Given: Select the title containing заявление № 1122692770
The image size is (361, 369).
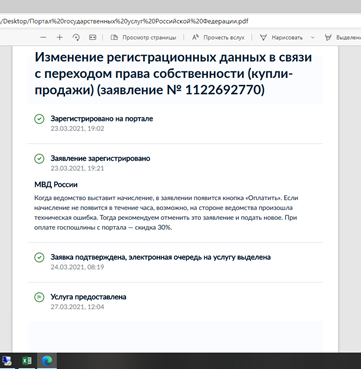Looking at the screenshot, I should click(173, 74).
